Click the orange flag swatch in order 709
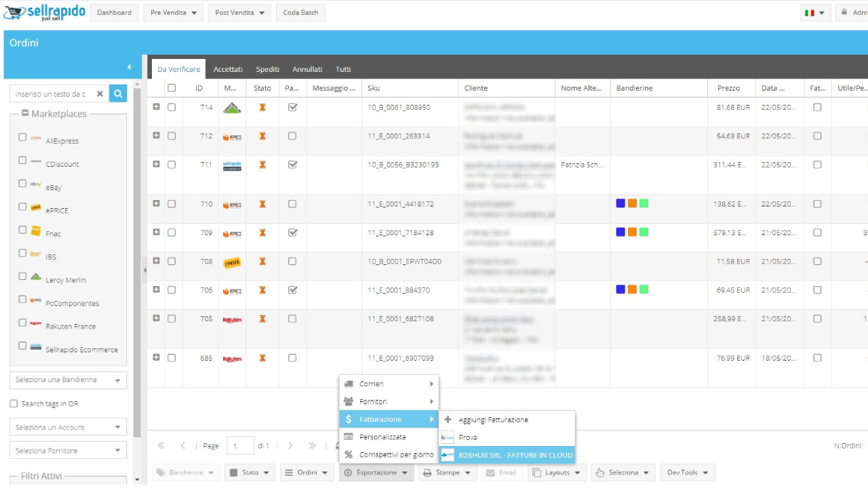 632,232
